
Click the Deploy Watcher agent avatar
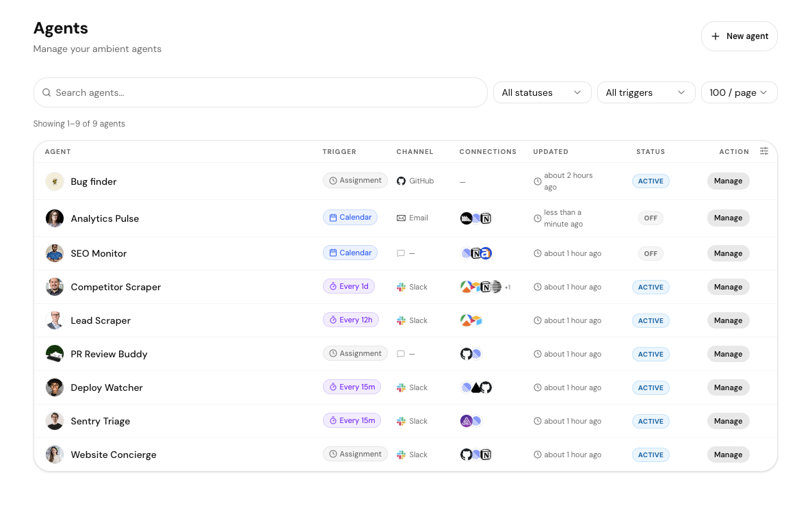pos(55,387)
